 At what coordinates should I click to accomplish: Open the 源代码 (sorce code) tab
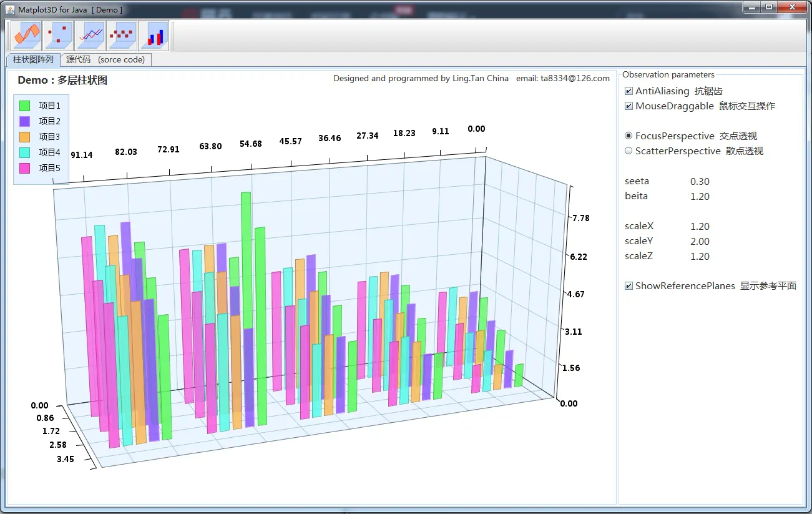105,60
